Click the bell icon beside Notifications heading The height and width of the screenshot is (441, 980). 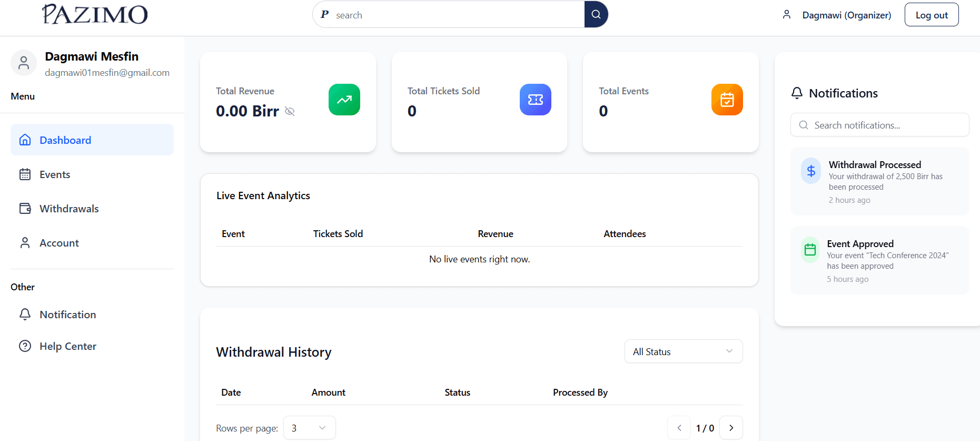tap(797, 93)
